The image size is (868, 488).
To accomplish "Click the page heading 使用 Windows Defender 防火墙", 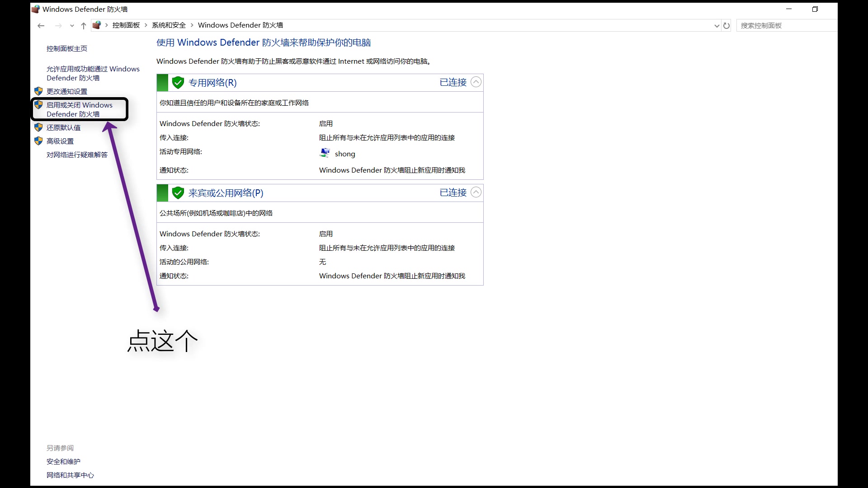I will tap(264, 42).
